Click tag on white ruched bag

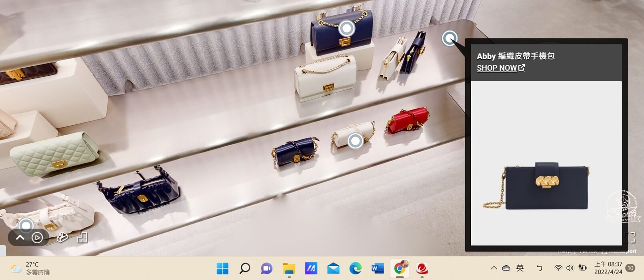[26, 225]
